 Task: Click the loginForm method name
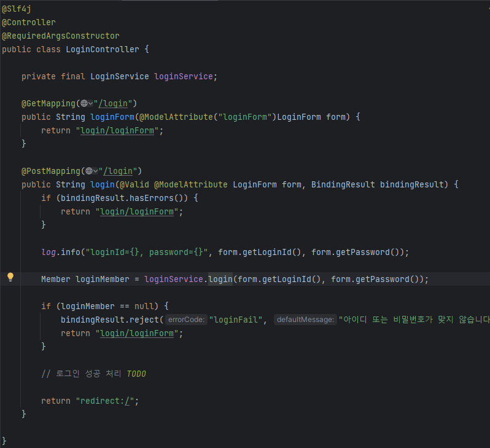click(112, 117)
